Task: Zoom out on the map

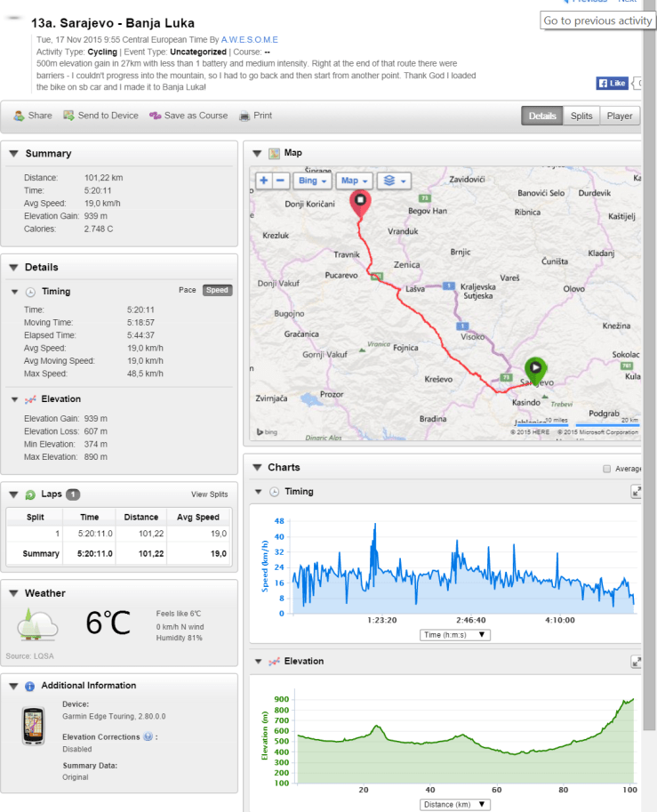Action: (280, 181)
